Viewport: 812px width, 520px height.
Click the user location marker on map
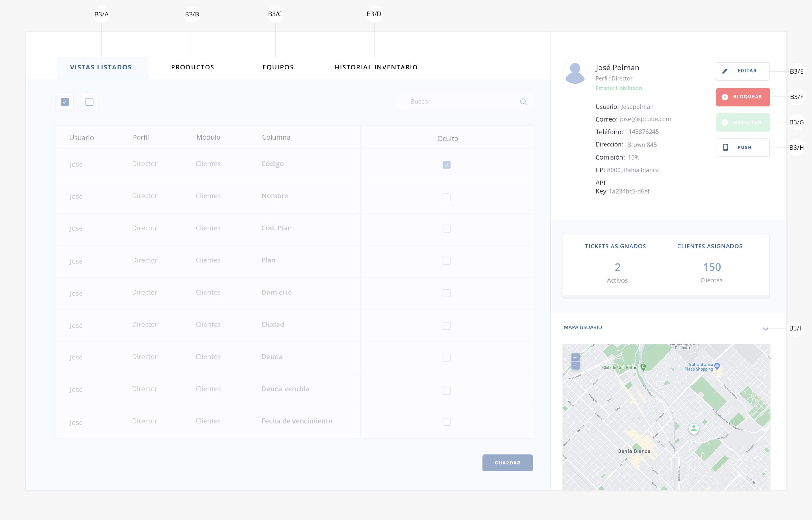[x=694, y=429]
